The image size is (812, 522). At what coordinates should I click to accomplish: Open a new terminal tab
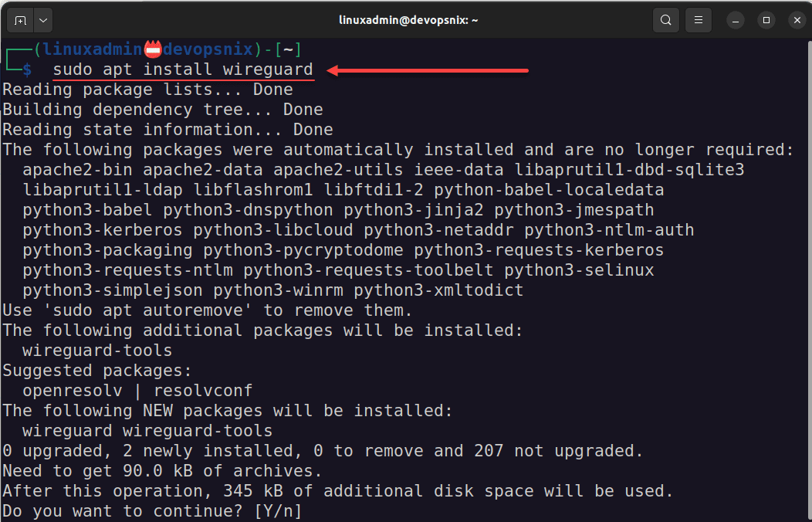pos(20,19)
